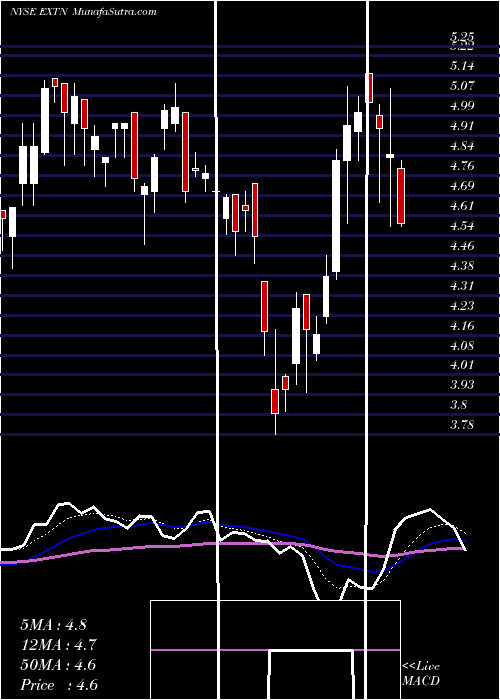Image resolution: width=500 pixels, height=700 pixels.
Task: Select the 3.78 price axis label
Action: coord(462,425)
